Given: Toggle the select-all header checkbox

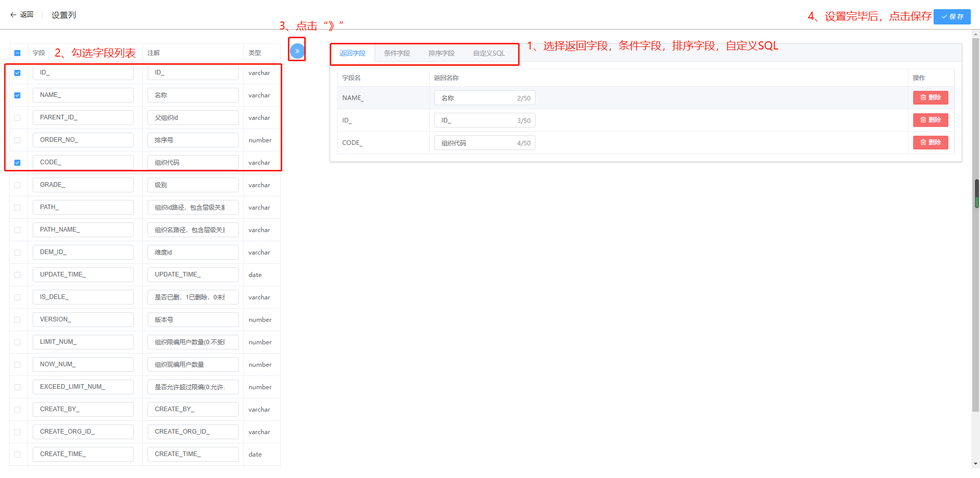Looking at the screenshot, I should [17, 53].
